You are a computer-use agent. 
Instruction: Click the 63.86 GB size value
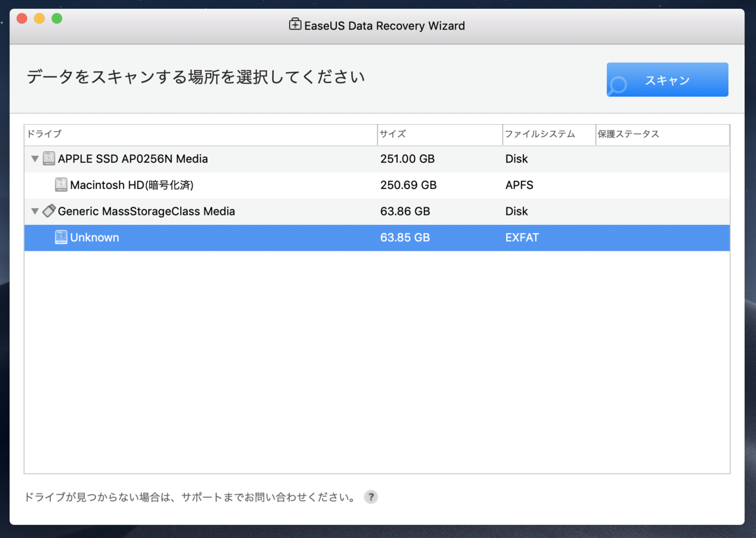(405, 211)
